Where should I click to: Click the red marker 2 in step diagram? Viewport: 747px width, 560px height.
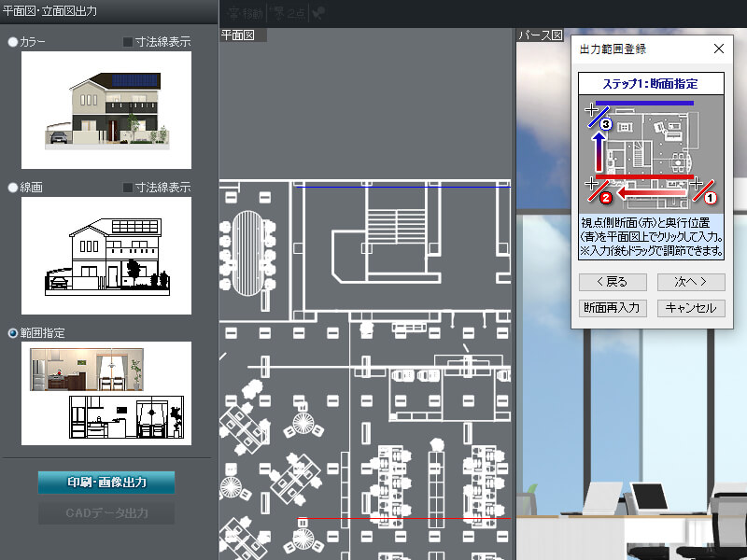pyautogui.click(x=605, y=197)
